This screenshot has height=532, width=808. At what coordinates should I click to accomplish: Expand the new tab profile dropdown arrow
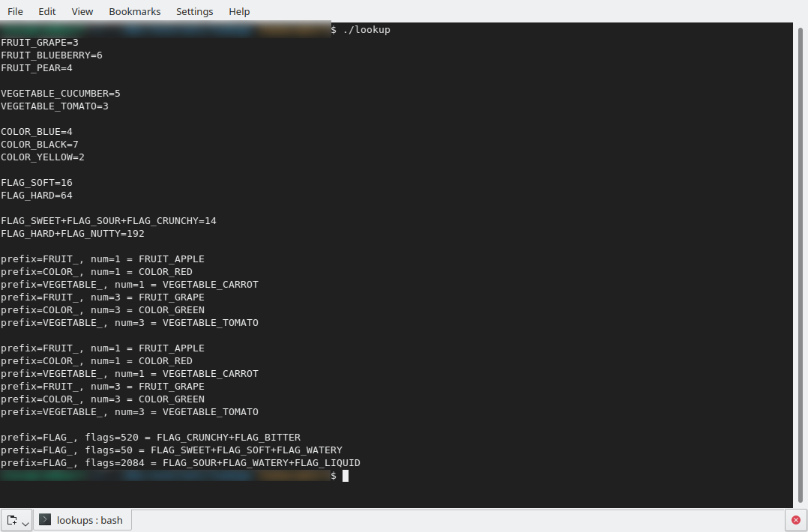point(25,522)
